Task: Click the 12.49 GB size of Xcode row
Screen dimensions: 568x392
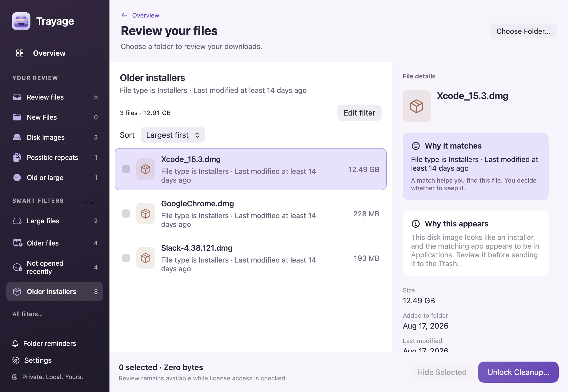Action: click(x=364, y=169)
